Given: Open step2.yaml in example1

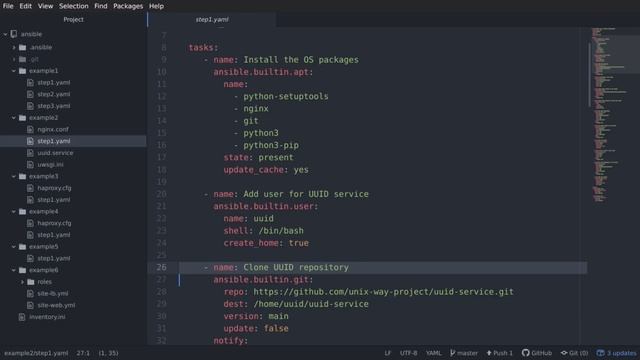Looking at the screenshot, I should (x=53, y=94).
